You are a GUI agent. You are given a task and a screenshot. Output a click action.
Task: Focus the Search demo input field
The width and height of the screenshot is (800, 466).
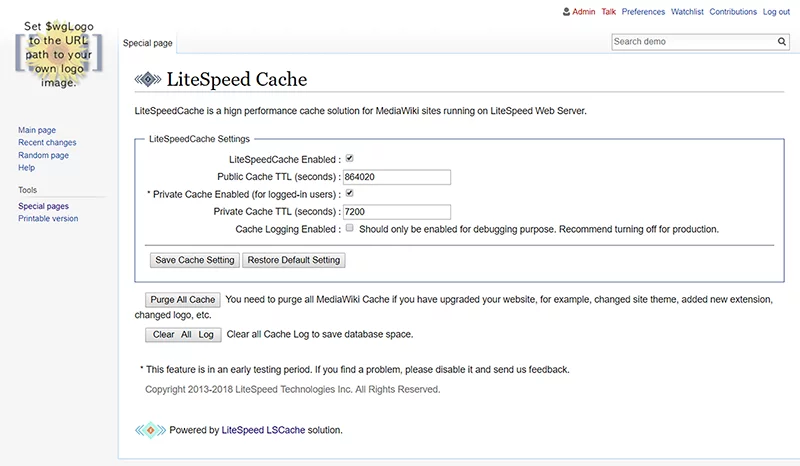point(694,42)
